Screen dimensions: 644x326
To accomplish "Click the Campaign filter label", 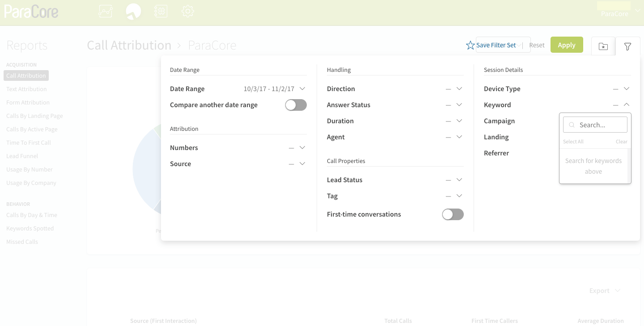I will 499,121.
